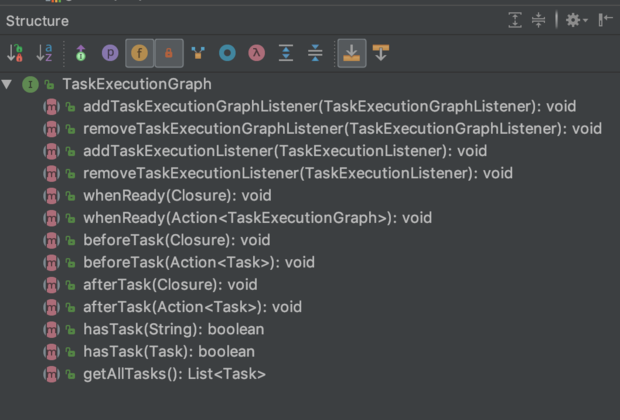Click public visibility icon beside afterTask(Closure)
The image size is (620, 420).
[70, 285]
